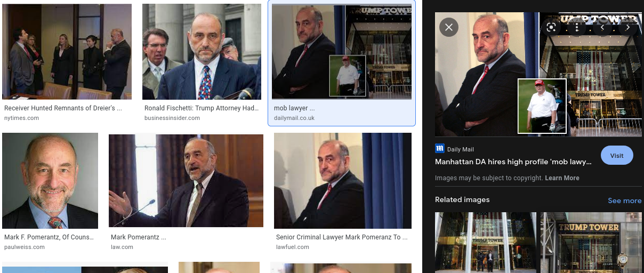Viewport: 644px width, 273px height.
Task: Open 'Manhattan DA hires high profile' article title
Action: [513, 162]
